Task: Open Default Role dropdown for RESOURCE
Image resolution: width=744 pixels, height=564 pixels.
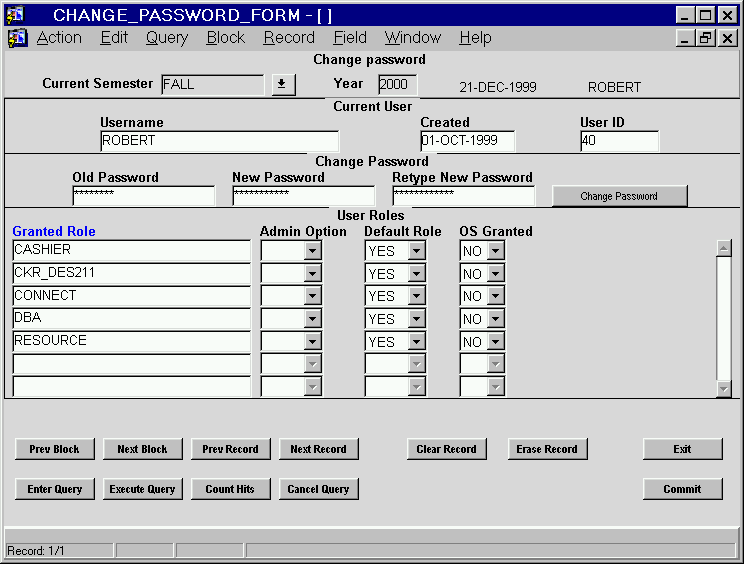Action: pyautogui.click(x=417, y=342)
